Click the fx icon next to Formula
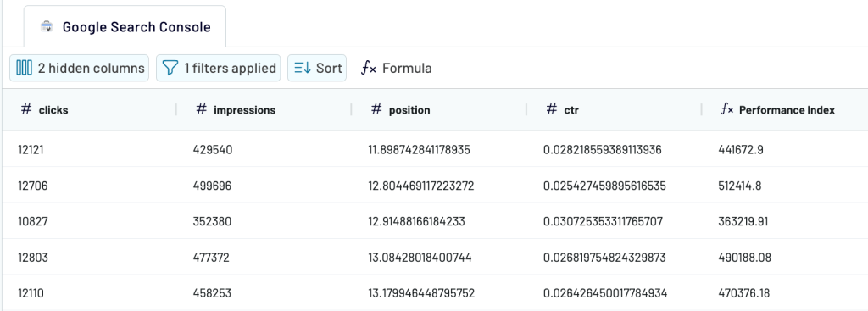868x311 pixels. pyautogui.click(x=369, y=68)
